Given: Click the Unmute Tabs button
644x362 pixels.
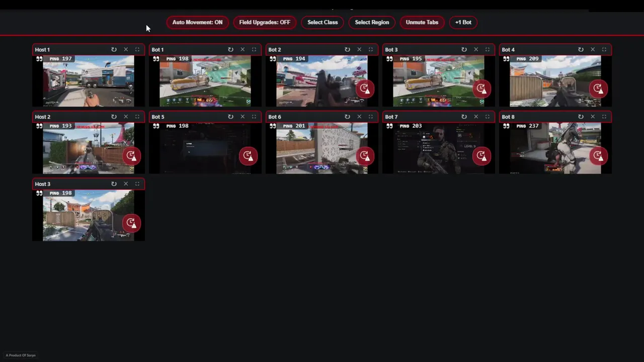Looking at the screenshot, I should [x=422, y=23].
